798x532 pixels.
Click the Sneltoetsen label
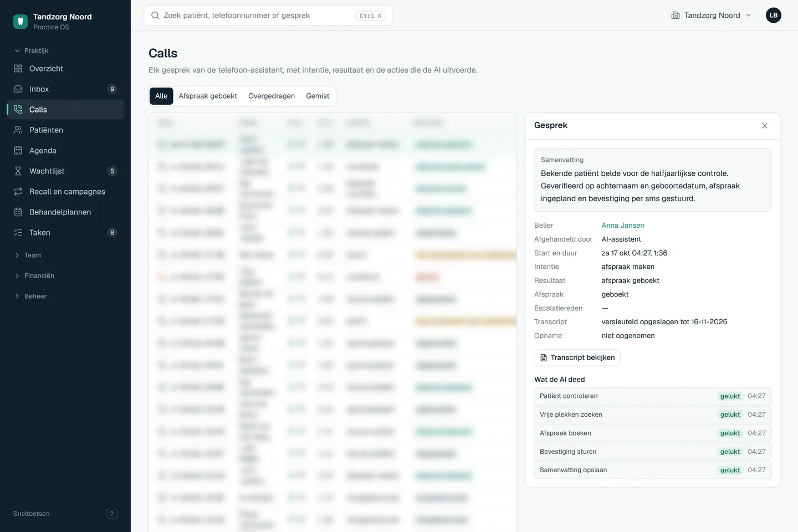tap(32, 514)
